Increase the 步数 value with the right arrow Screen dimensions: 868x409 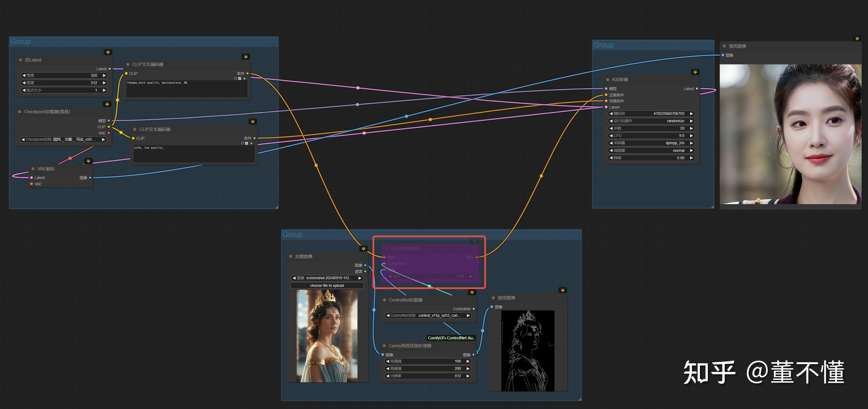click(691, 128)
